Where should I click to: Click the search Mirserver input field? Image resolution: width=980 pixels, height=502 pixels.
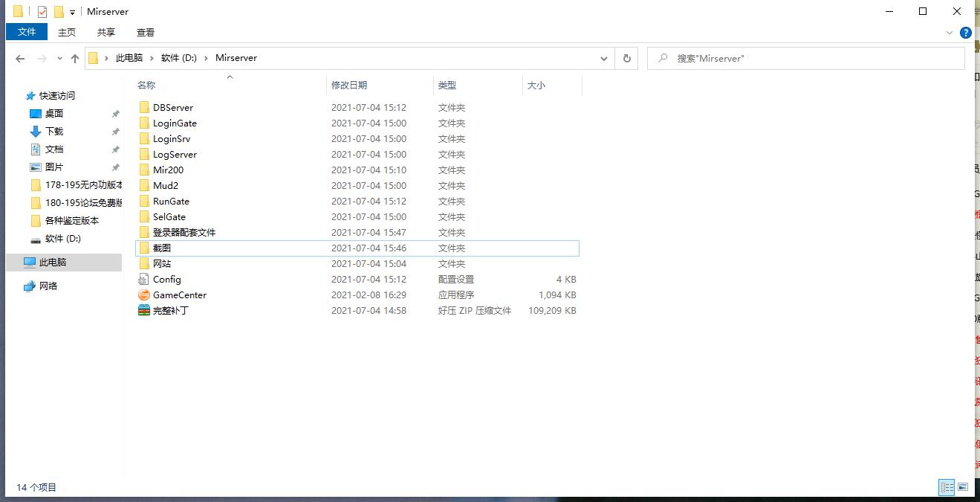[x=810, y=58]
